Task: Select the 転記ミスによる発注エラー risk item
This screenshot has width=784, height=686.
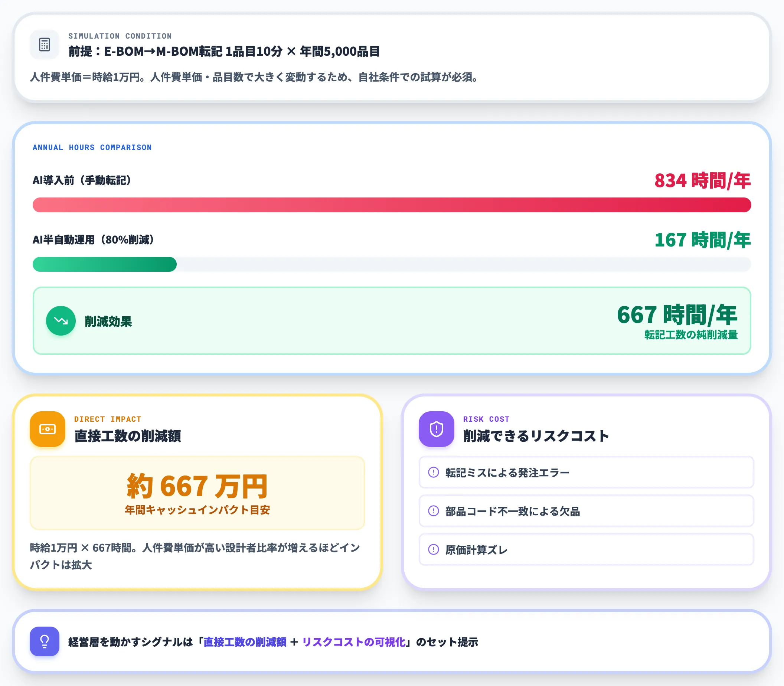Action: pyautogui.click(x=586, y=473)
